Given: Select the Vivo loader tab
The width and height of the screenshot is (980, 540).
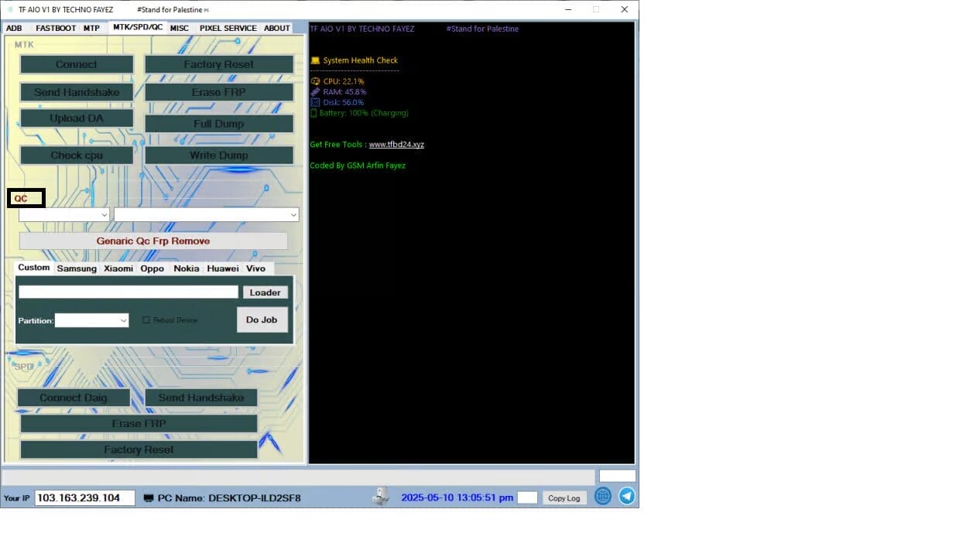Looking at the screenshot, I should [x=256, y=268].
